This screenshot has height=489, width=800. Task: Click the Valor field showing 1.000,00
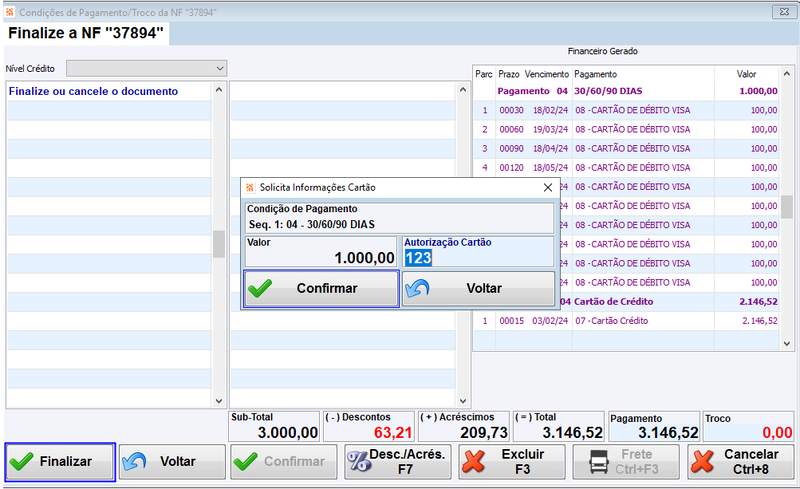(321, 252)
